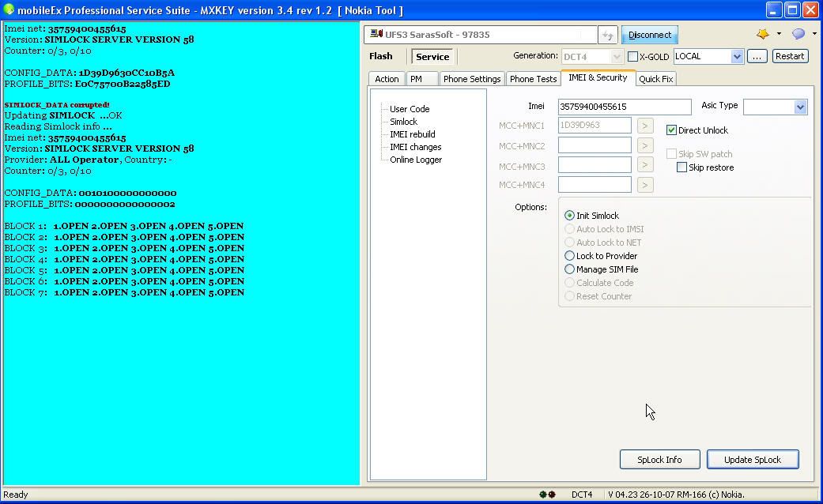Click the Provider: ALL Operator log line
Screen dimensions: 823x504
(x=89, y=160)
